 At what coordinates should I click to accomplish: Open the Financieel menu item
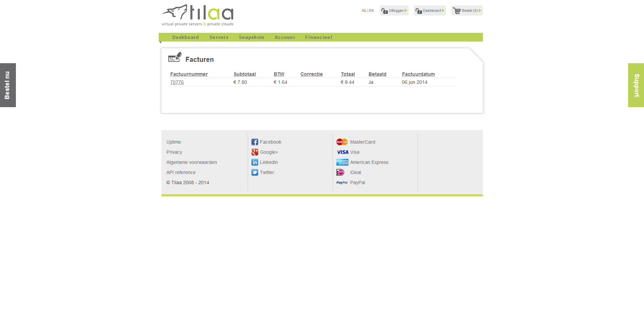pos(318,37)
